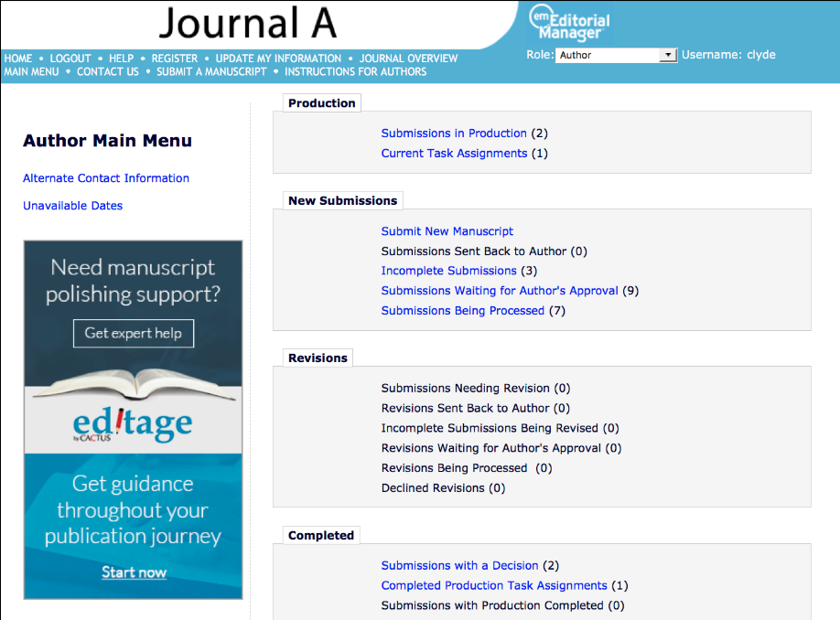Click the Author Main Menu heading

tap(107, 141)
